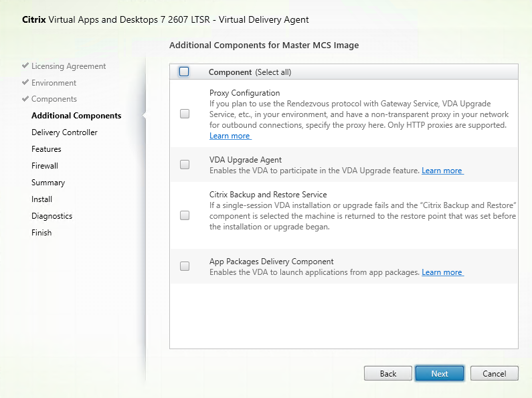This screenshot has height=398, width=532.
Task: Go to Components step in sidebar
Action: (x=54, y=99)
